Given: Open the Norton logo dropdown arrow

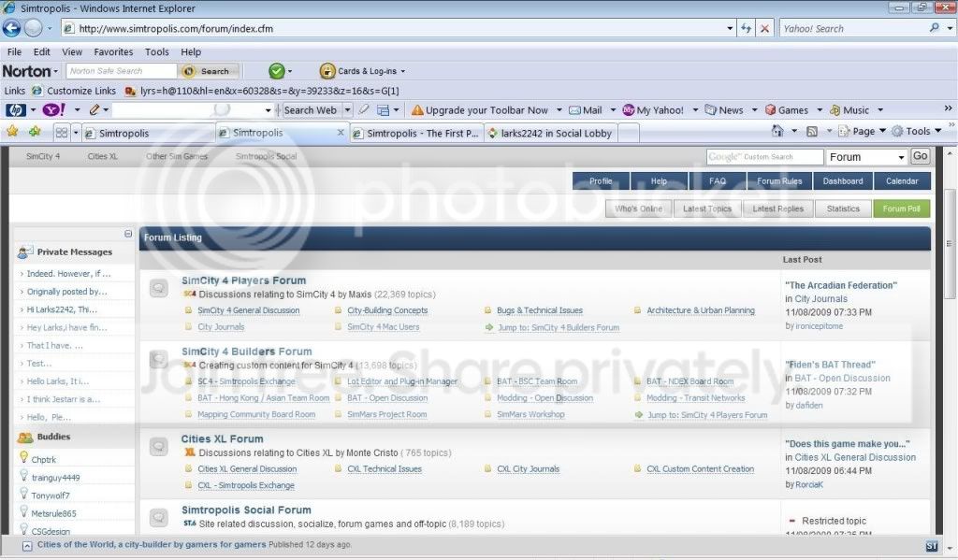Looking at the screenshot, I should point(55,71).
